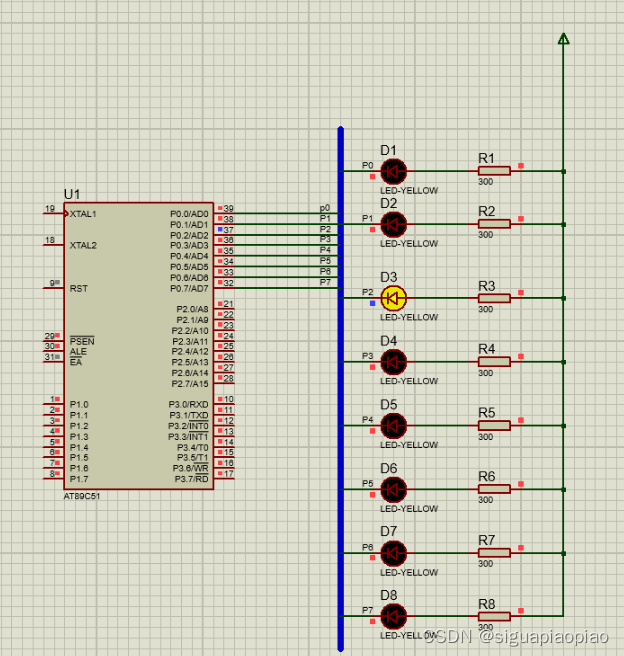Click pin number 21
Screen dimensions: 624x656
[228, 304]
